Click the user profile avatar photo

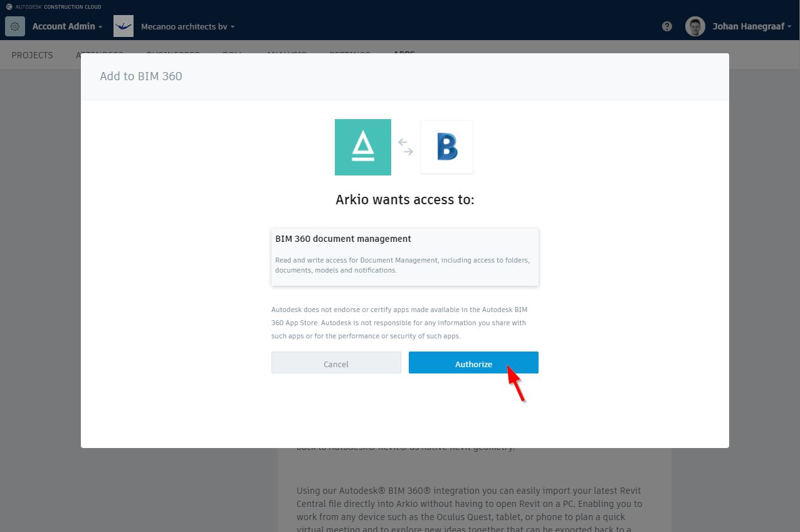coord(695,26)
